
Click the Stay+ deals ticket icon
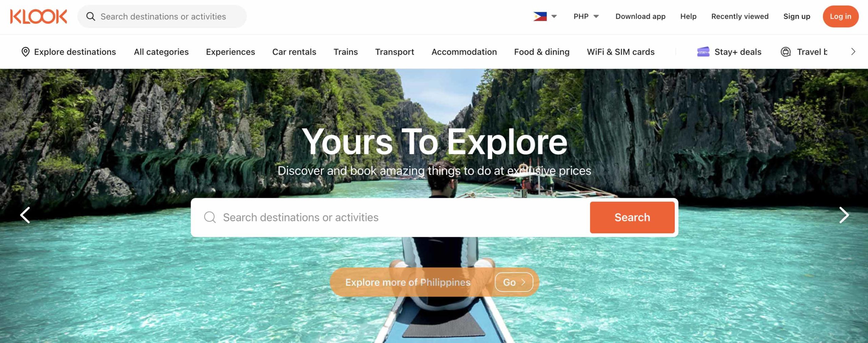[x=703, y=52]
